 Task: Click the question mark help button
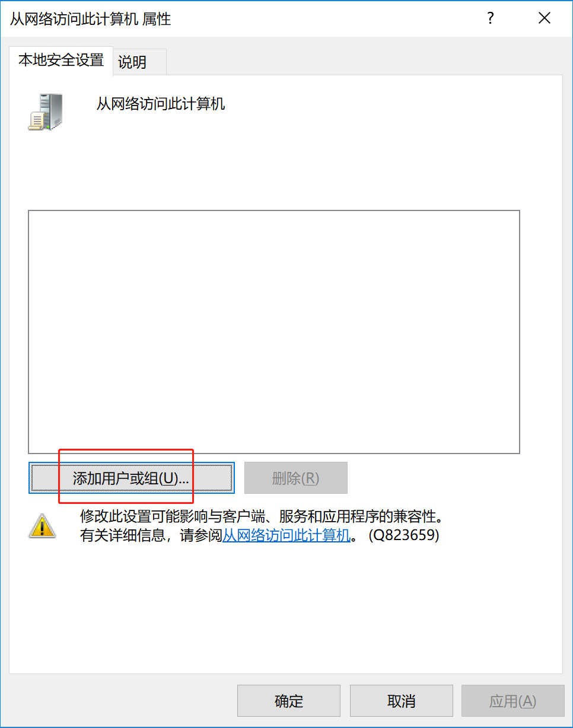pos(491,18)
